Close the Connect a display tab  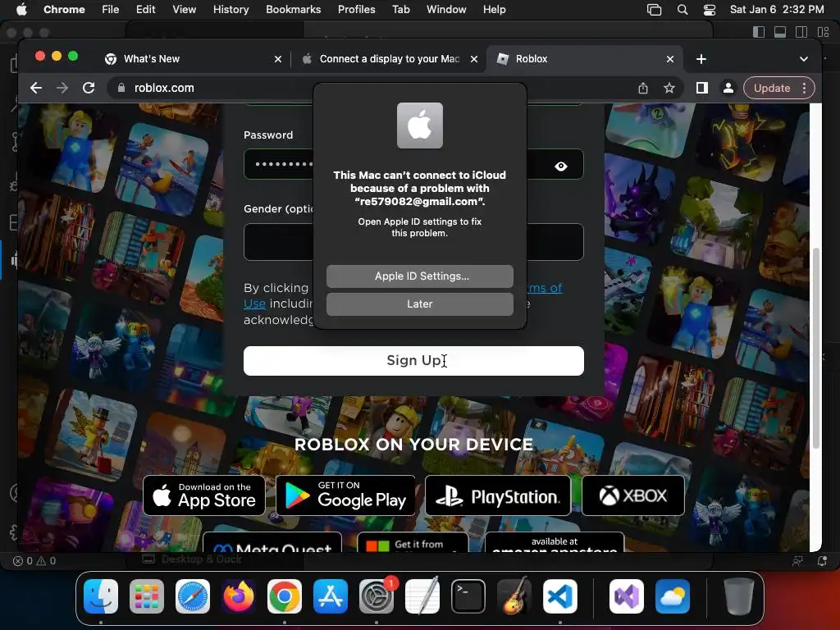(x=474, y=59)
